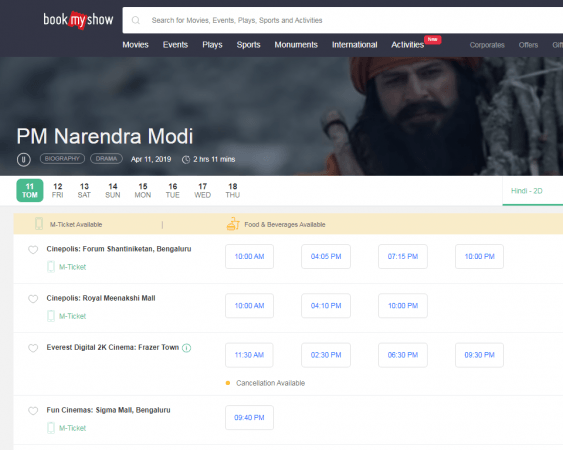Open the International menu
Image resolution: width=563 pixels, height=450 pixels.
click(x=354, y=45)
